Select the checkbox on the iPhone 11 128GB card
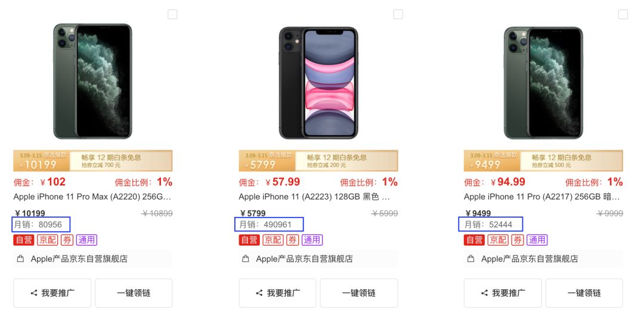 398,14
